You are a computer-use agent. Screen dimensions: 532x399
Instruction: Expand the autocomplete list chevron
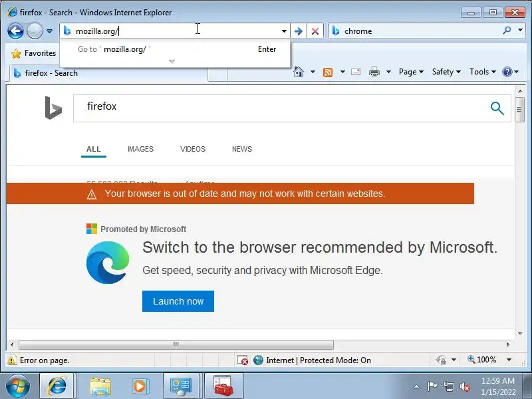pos(172,61)
